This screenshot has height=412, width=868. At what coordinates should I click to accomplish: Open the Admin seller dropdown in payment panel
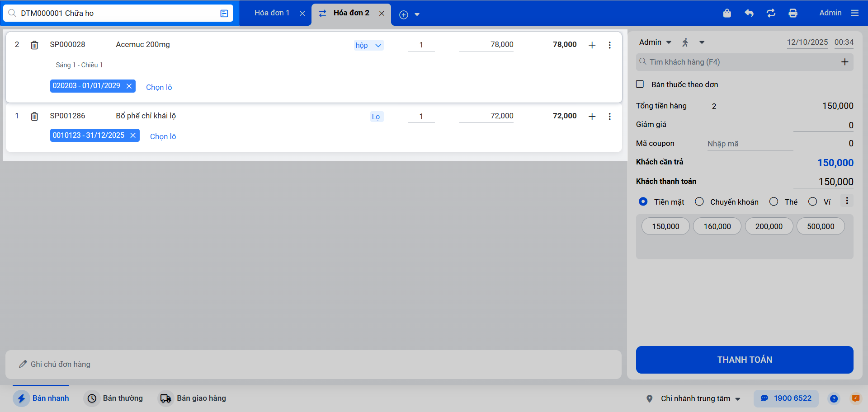tap(655, 42)
